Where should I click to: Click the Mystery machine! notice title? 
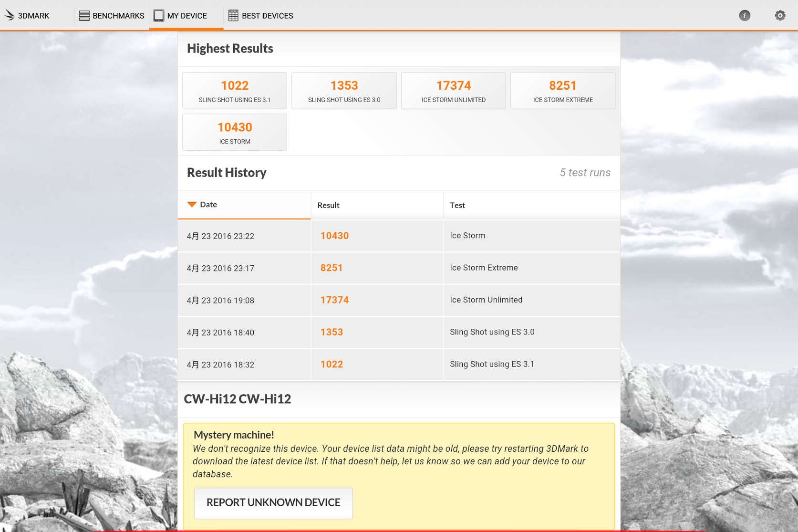tap(234, 435)
